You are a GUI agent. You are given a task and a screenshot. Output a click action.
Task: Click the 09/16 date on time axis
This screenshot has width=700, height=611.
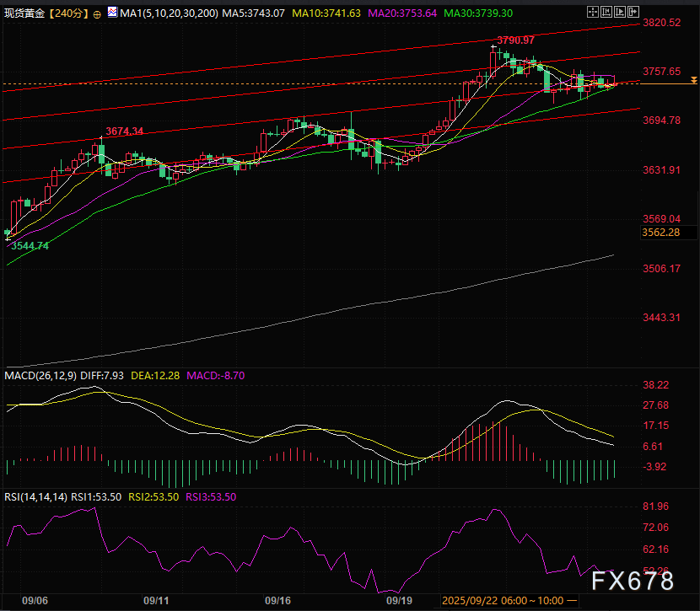277,602
